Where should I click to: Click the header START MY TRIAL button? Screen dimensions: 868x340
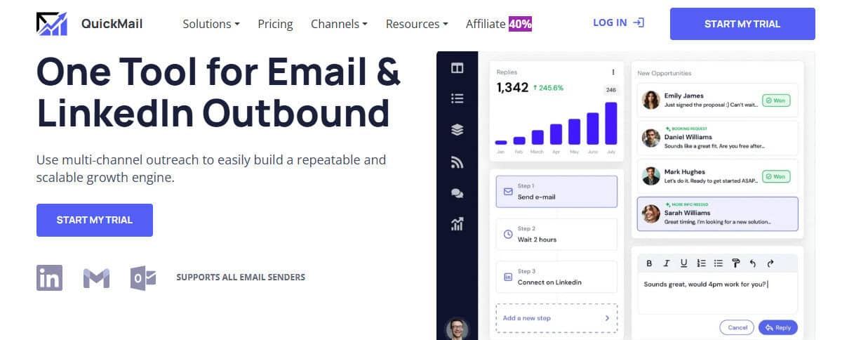click(742, 24)
